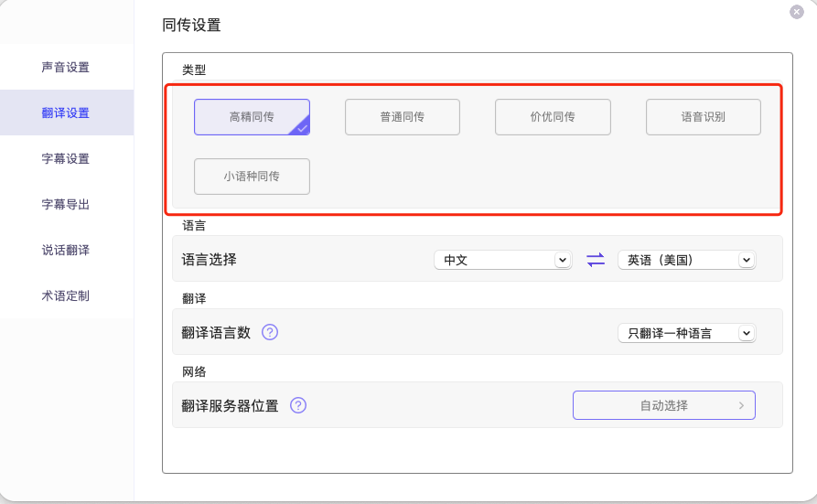Switch to the 翻译设置 sidebar tab
Screen dimensions: 817x504
pos(66,113)
